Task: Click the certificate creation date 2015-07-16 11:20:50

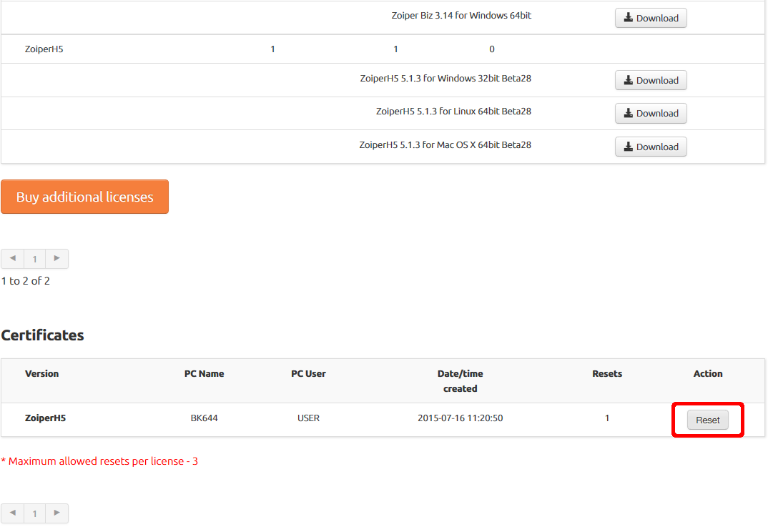Action: click(x=460, y=418)
